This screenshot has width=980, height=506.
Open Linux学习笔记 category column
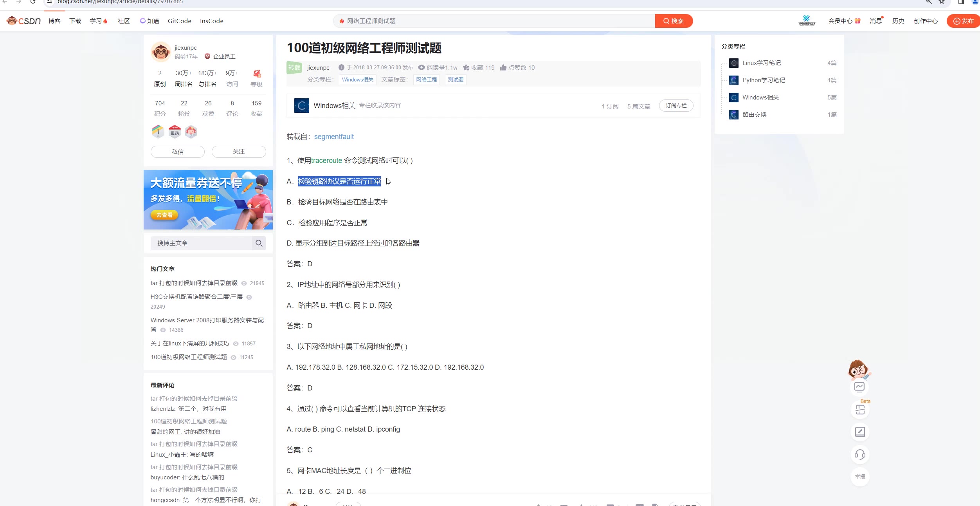point(761,63)
